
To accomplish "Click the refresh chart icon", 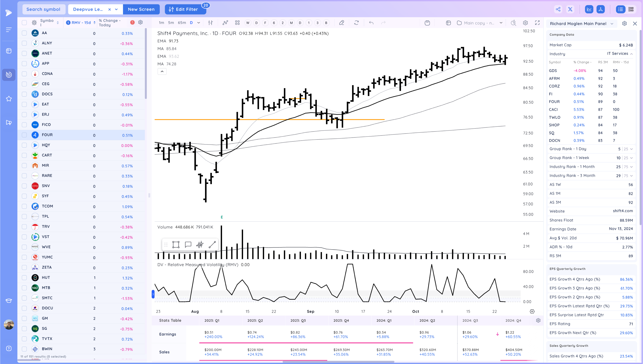I will point(356,23).
